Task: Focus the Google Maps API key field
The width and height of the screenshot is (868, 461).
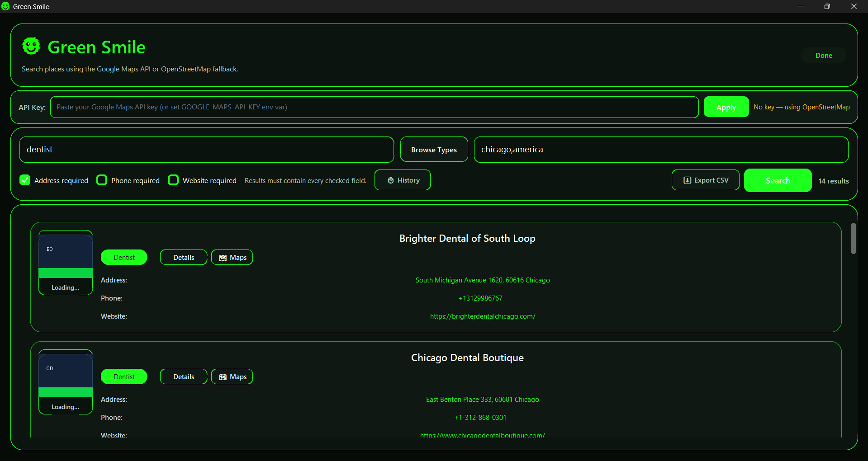Action: pyautogui.click(x=375, y=107)
